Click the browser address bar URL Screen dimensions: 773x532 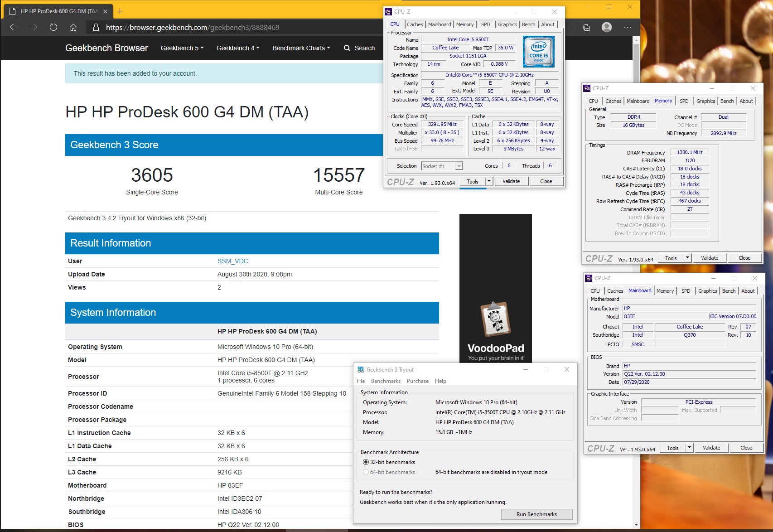[x=193, y=27]
